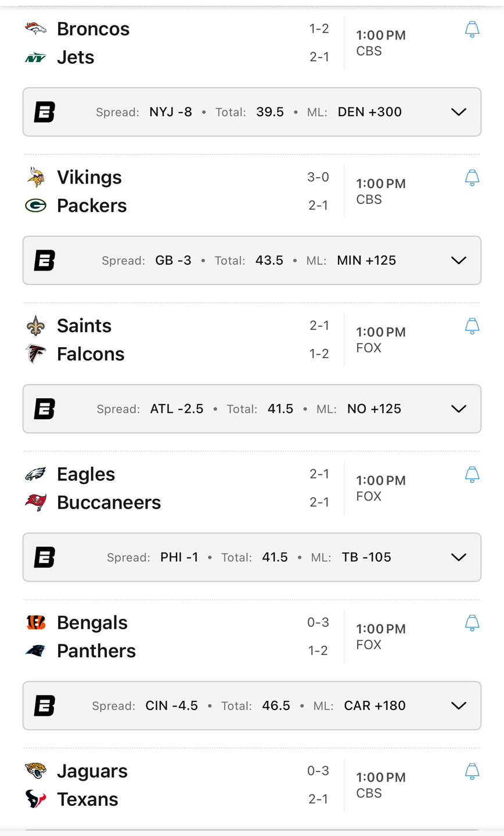This screenshot has height=836, width=504.
Task: Toggle alert bell for Vikings-Packers game
Action: click(x=472, y=178)
